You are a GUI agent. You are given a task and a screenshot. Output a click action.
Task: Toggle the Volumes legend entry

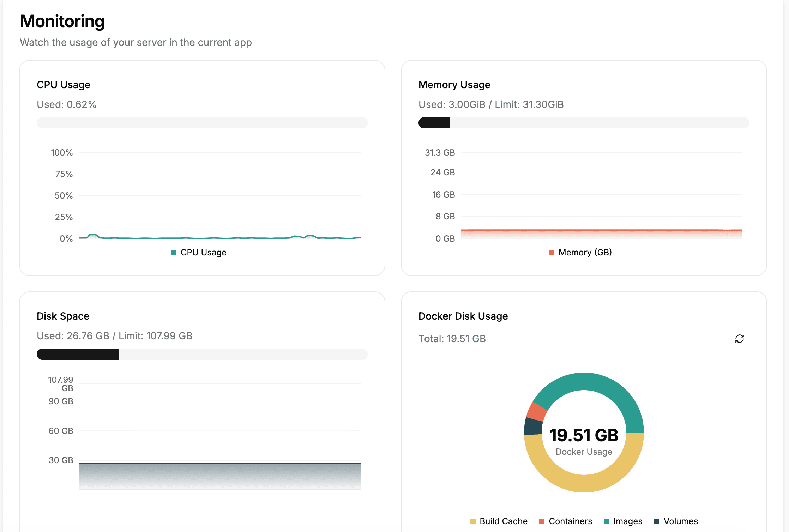coord(676,521)
